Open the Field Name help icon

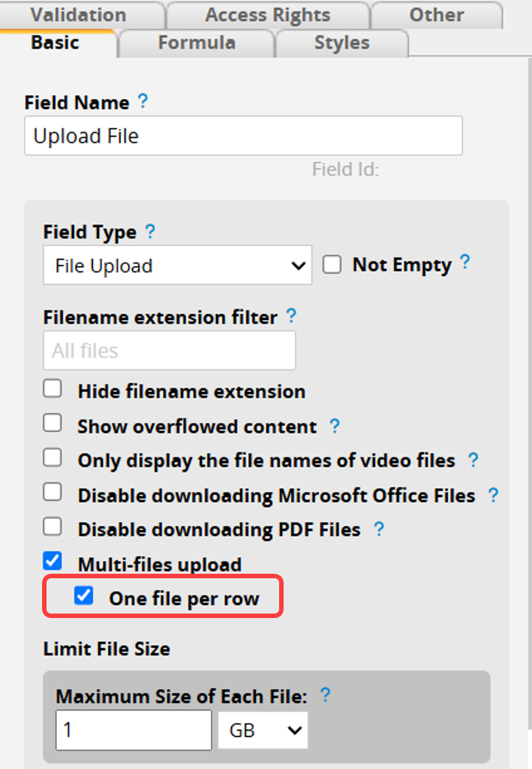[143, 101]
